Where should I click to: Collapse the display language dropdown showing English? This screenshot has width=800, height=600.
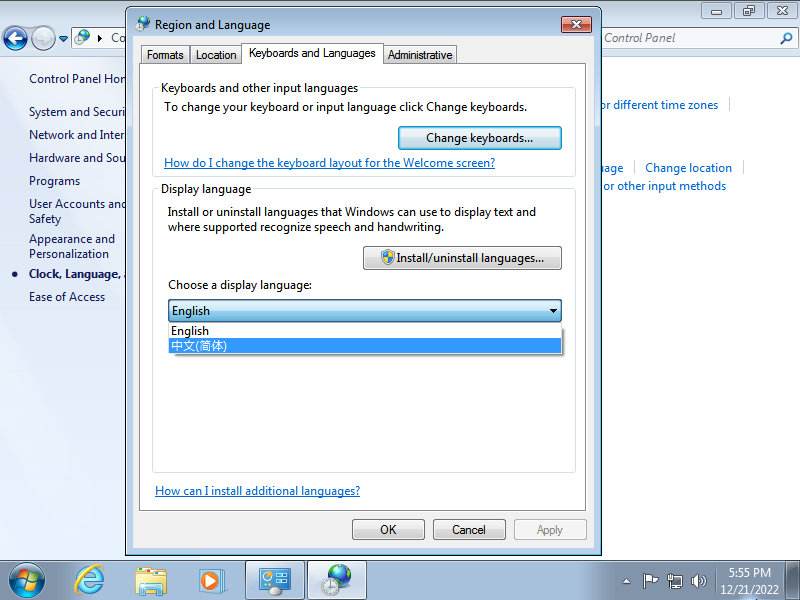coord(365,311)
